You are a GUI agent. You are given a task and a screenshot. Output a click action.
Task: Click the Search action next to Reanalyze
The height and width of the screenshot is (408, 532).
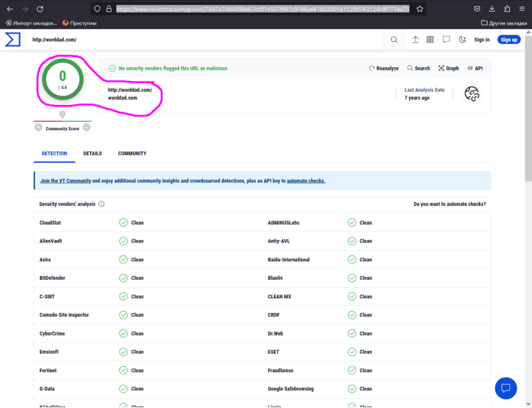pos(418,68)
